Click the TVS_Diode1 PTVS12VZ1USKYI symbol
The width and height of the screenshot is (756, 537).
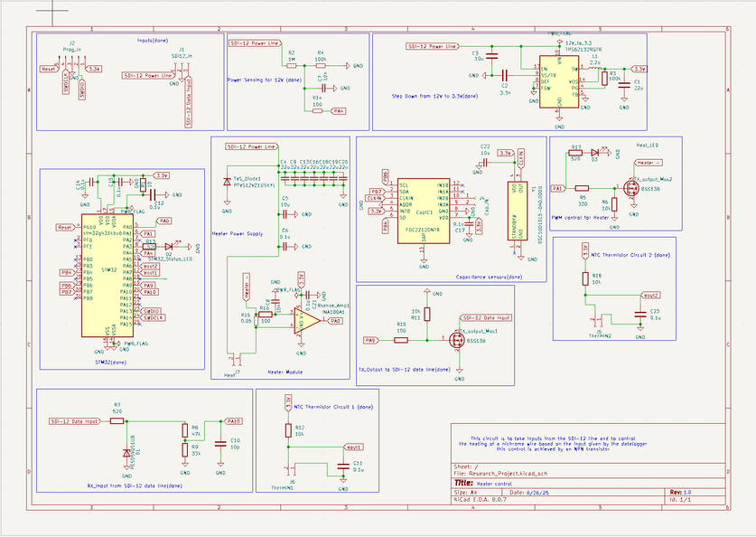click(x=227, y=184)
